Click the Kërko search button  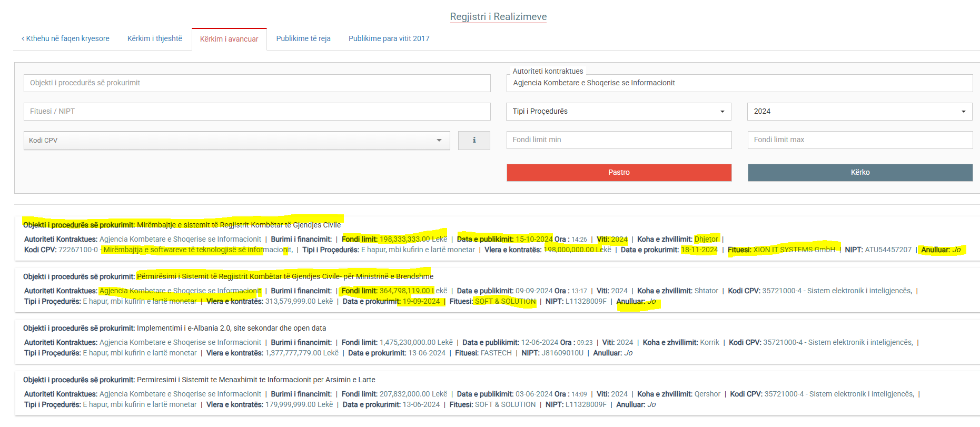pos(860,172)
